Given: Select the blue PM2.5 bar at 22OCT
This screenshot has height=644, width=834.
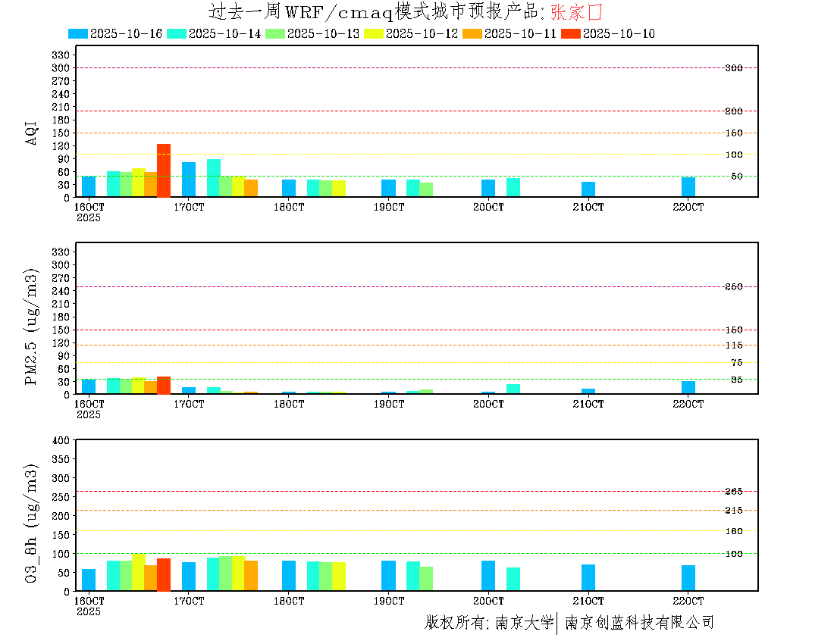Looking at the screenshot, I should 688,388.
